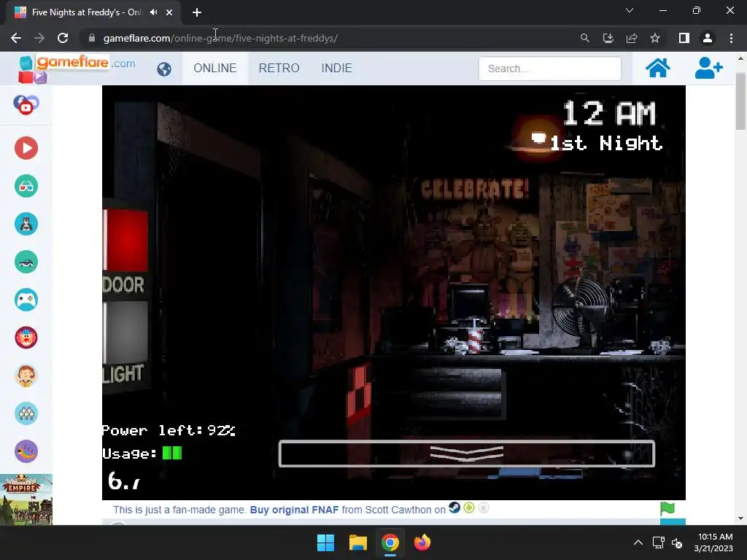Select the car games sidebar icon

26,262
